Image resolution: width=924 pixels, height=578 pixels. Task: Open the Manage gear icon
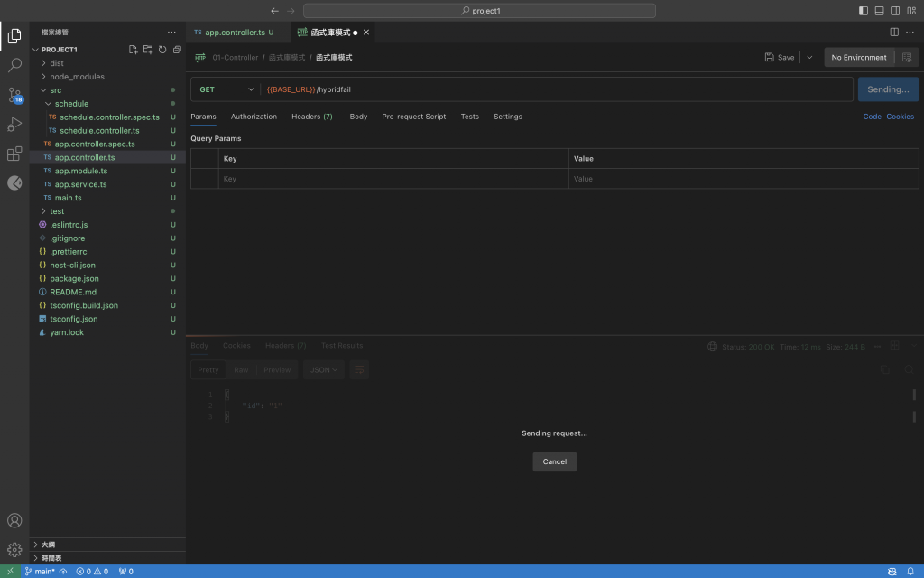pyautogui.click(x=14, y=550)
